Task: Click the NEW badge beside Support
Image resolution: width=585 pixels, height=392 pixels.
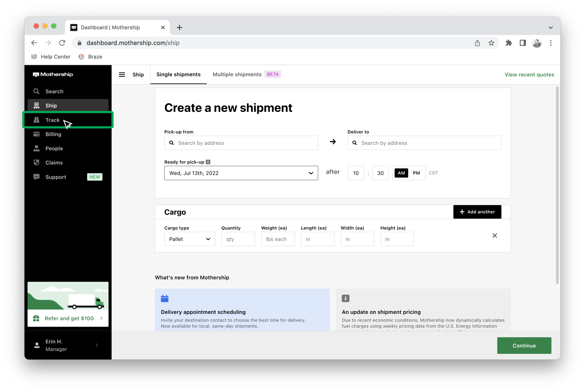Action: click(95, 177)
